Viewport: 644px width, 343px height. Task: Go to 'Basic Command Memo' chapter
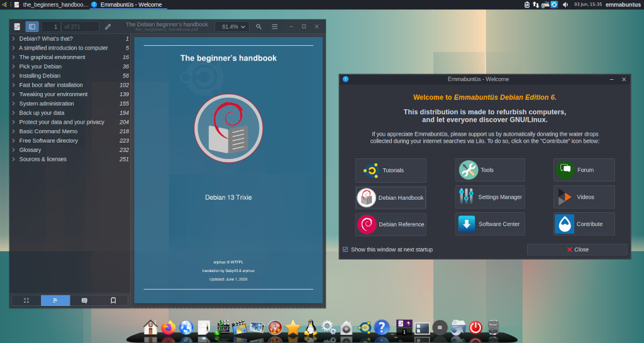[x=70, y=131]
